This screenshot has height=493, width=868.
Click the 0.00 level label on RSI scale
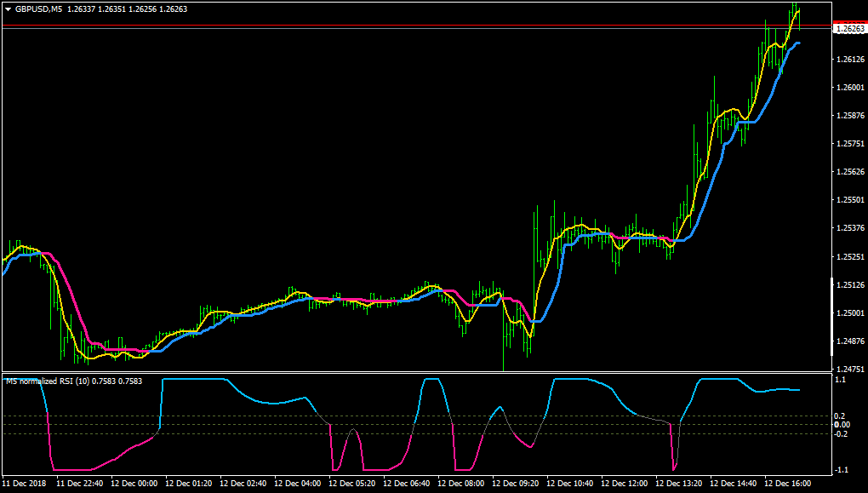(842, 425)
